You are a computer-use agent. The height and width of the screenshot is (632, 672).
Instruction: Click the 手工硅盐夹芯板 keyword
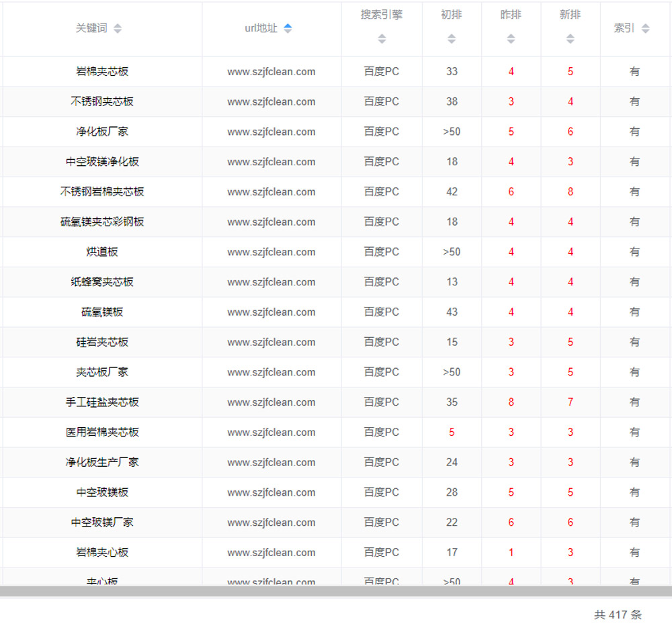tap(102, 402)
